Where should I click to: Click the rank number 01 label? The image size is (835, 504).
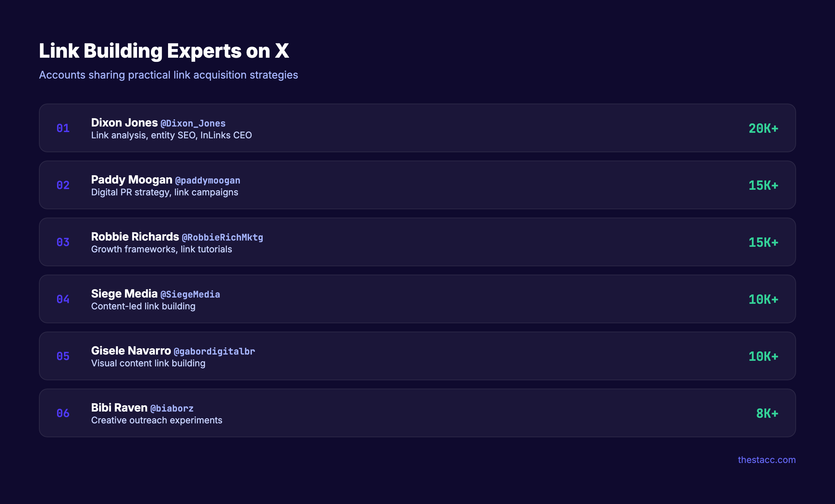63,128
